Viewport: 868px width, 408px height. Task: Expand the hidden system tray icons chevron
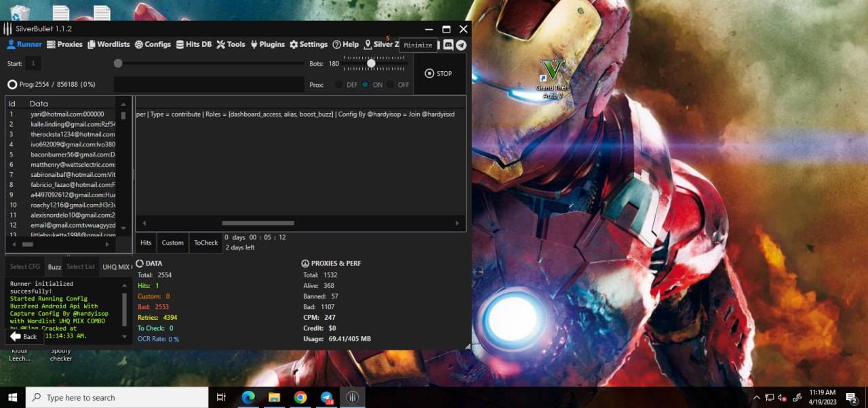(757, 398)
